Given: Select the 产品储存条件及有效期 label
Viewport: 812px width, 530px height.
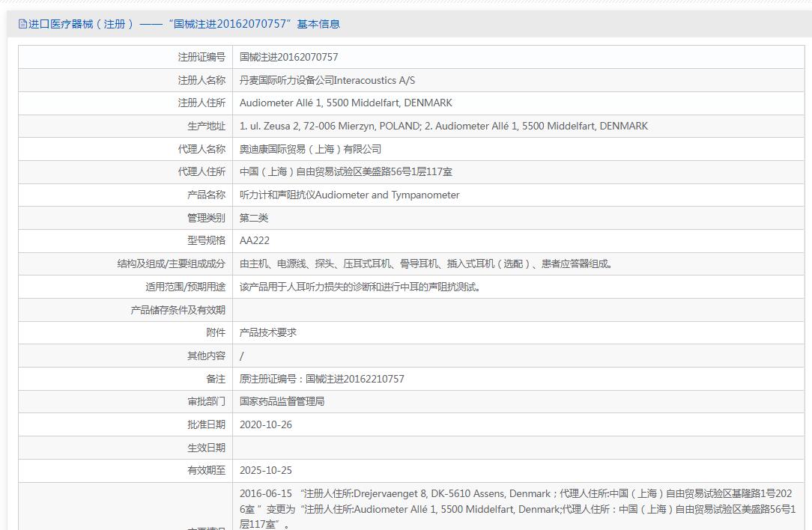Looking at the screenshot, I should pyautogui.click(x=178, y=310).
